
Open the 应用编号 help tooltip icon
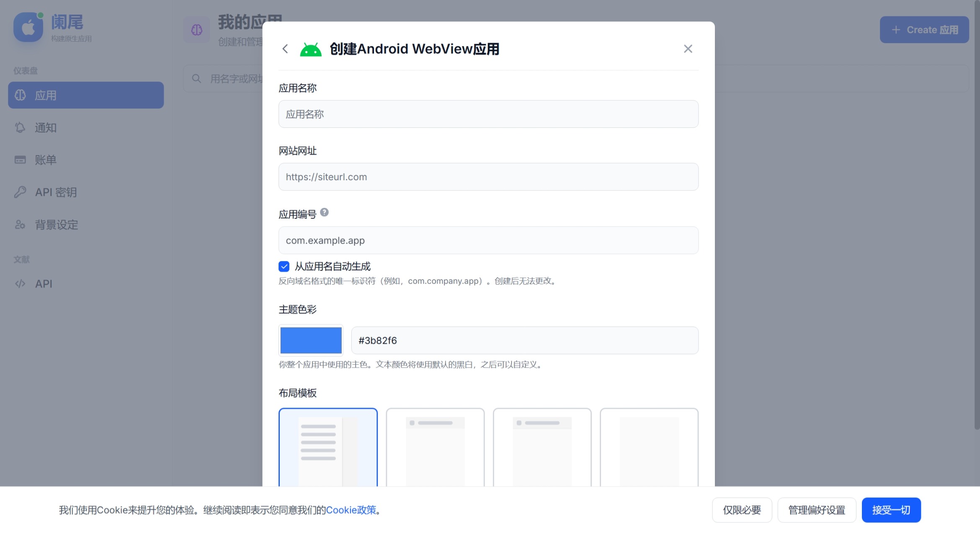pos(324,212)
